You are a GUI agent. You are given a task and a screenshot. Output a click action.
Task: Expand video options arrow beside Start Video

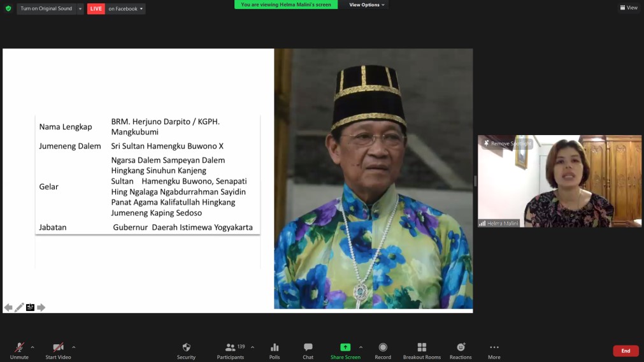coord(74,347)
